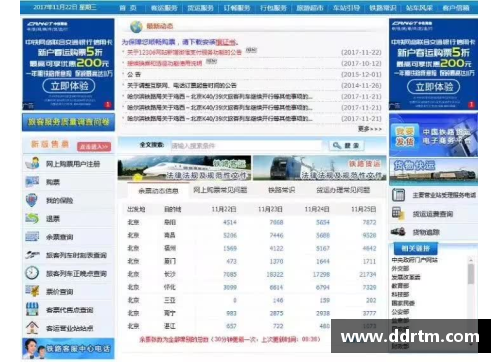Open the red announcement dated 2017-10-12
The image size is (500, 362).
pos(165,63)
